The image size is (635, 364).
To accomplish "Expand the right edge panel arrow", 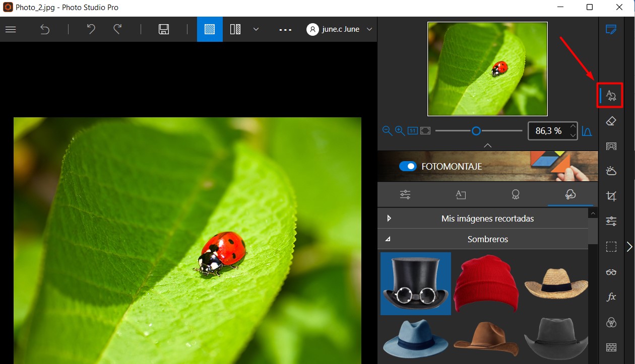I will (x=629, y=247).
